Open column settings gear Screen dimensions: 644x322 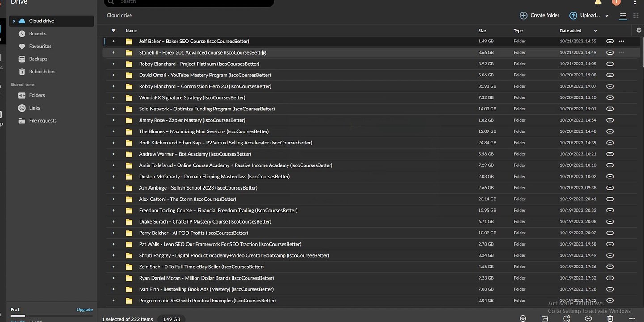pyautogui.click(x=639, y=30)
